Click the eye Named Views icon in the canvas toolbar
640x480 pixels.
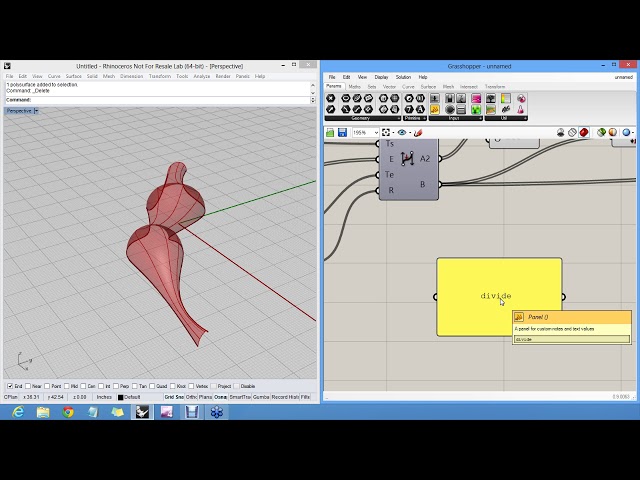coord(402,132)
